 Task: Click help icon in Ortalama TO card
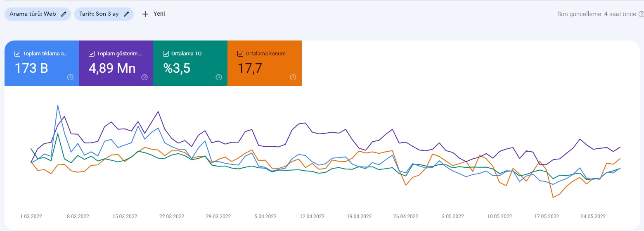click(219, 77)
